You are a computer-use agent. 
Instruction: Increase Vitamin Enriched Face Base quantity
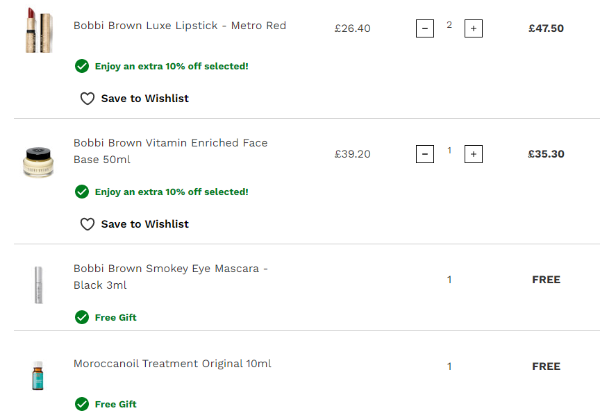[x=473, y=154]
